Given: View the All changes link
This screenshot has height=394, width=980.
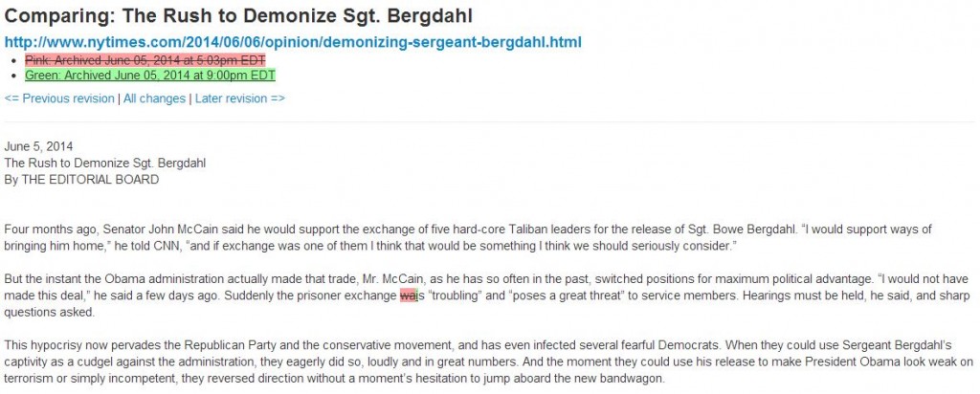Looking at the screenshot, I should coord(154,98).
